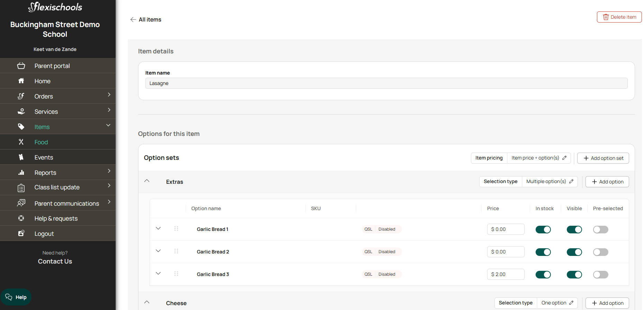Click the Delete item button
644x310 pixels.
tap(619, 17)
